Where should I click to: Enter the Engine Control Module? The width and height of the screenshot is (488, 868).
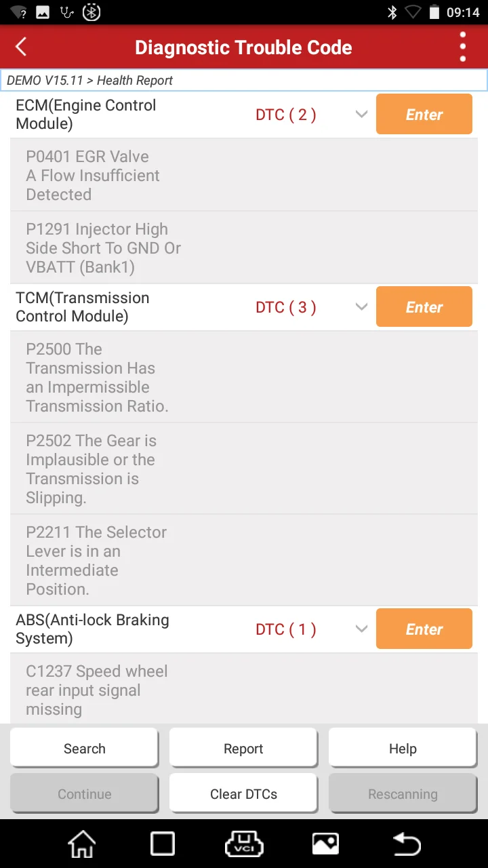coord(424,115)
